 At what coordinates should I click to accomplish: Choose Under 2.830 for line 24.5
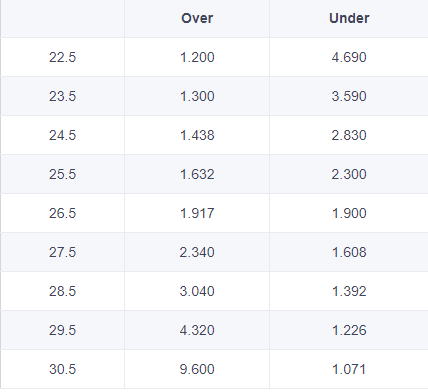point(349,135)
